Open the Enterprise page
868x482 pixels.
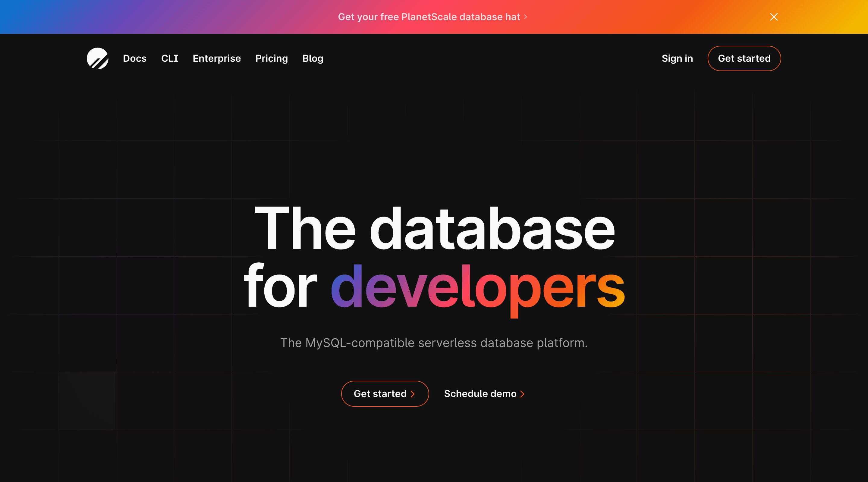pyautogui.click(x=217, y=58)
